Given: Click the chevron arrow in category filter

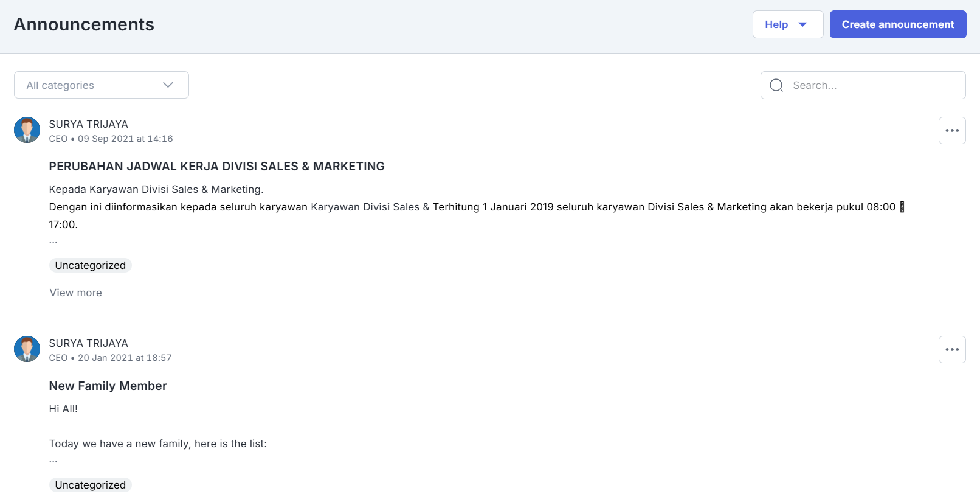Looking at the screenshot, I should pyautogui.click(x=168, y=85).
